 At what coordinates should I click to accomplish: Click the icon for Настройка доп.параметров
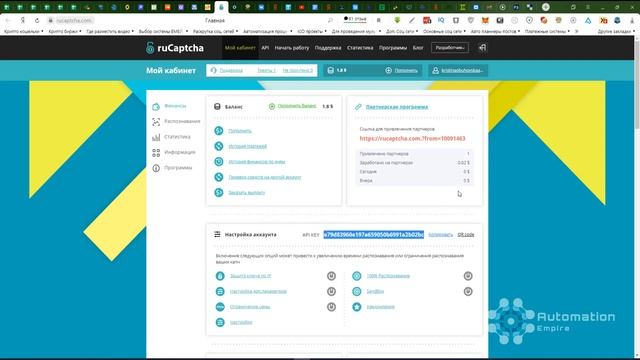click(x=220, y=291)
